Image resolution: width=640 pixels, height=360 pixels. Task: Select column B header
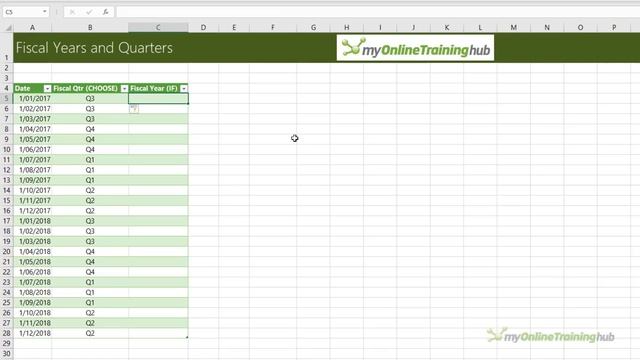[90, 27]
